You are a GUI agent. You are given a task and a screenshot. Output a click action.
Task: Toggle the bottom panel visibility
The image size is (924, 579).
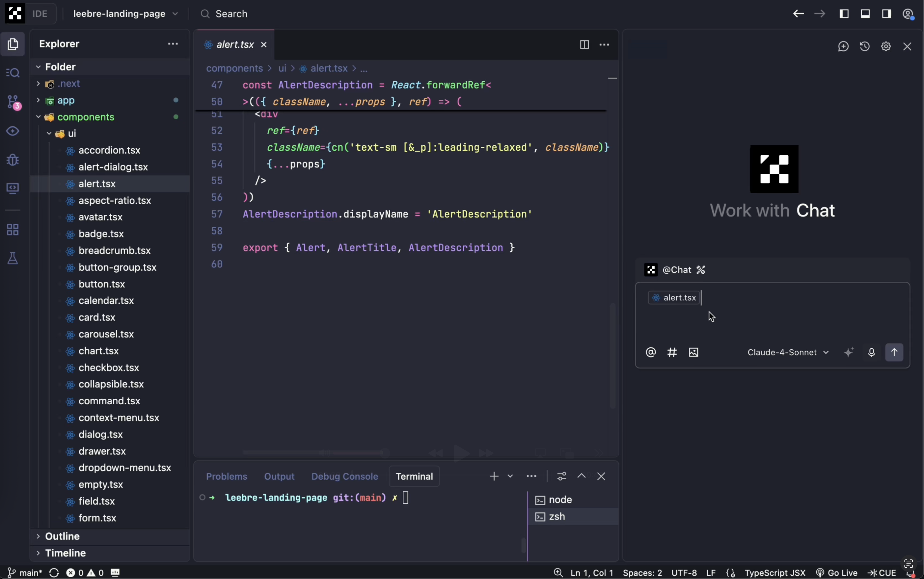pyautogui.click(x=865, y=13)
